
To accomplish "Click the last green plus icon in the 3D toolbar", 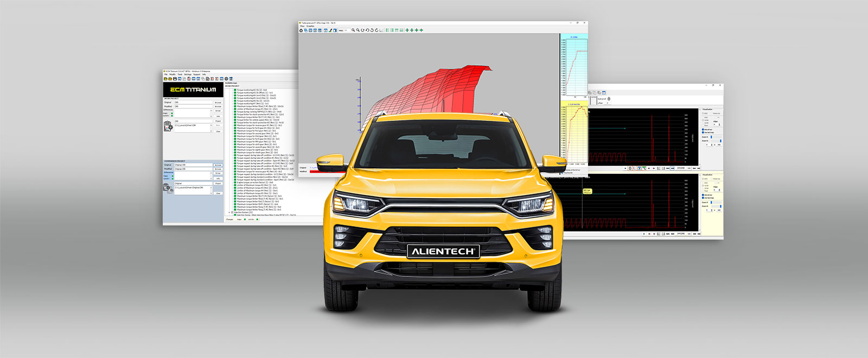I will pyautogui.click(x=422, y=30).
